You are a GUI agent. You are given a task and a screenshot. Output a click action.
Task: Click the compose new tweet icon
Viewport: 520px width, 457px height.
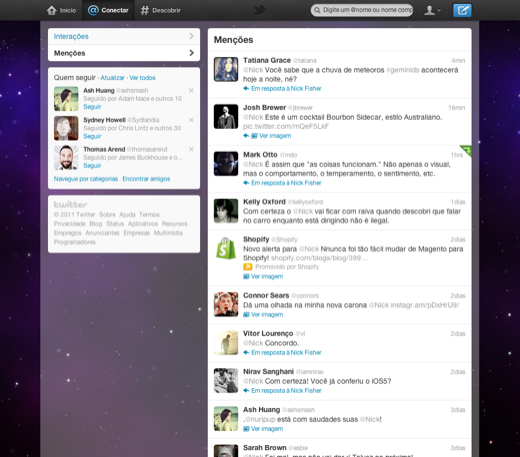click(x=462, y=10)
